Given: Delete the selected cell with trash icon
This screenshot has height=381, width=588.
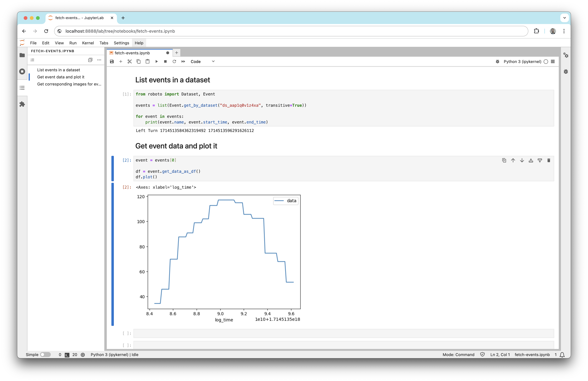Looking at the screenshot, I should (549, 160).
